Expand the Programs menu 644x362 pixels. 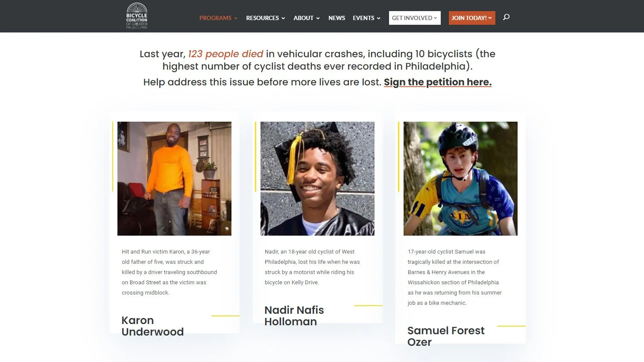(x=218, y=18)
